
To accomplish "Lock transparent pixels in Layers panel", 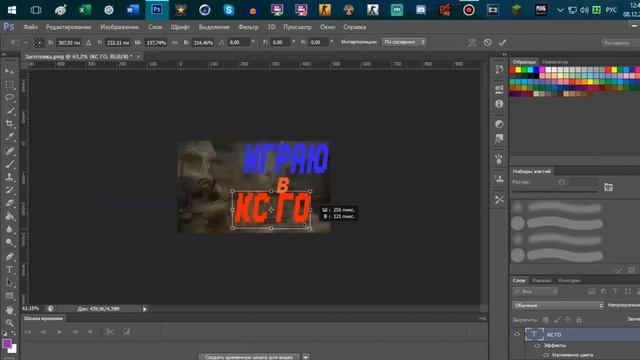I will pos(546,320).
